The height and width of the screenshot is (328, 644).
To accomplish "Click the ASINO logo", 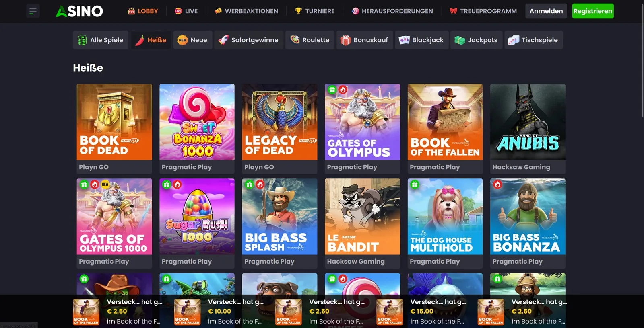I will point(79,11).
